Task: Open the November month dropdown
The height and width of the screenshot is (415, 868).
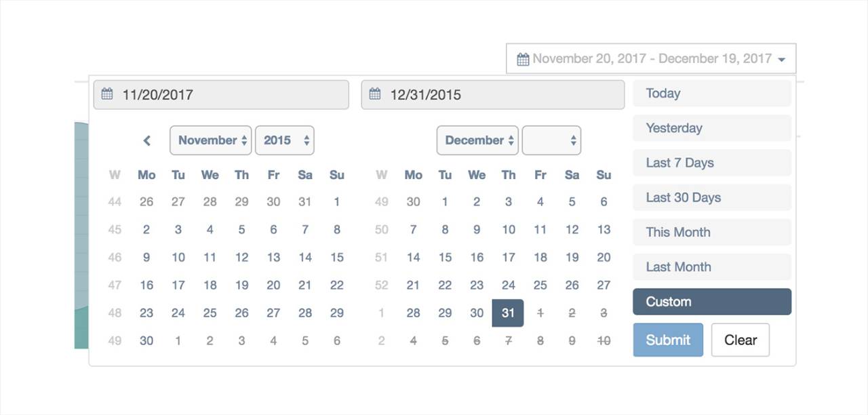Action: tap(211, 140)
